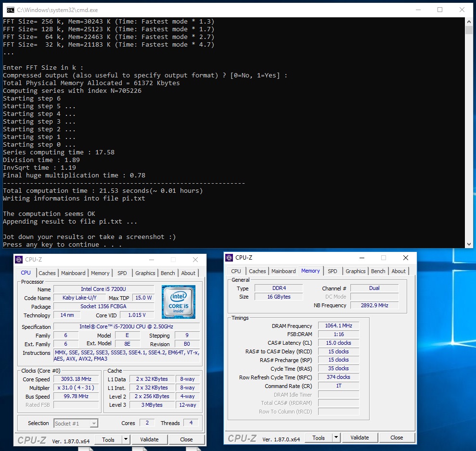The height and width of the screenshot is (451, 476).
Task: Click Close button in right CPU-Z window
Action: pos(397,438)
